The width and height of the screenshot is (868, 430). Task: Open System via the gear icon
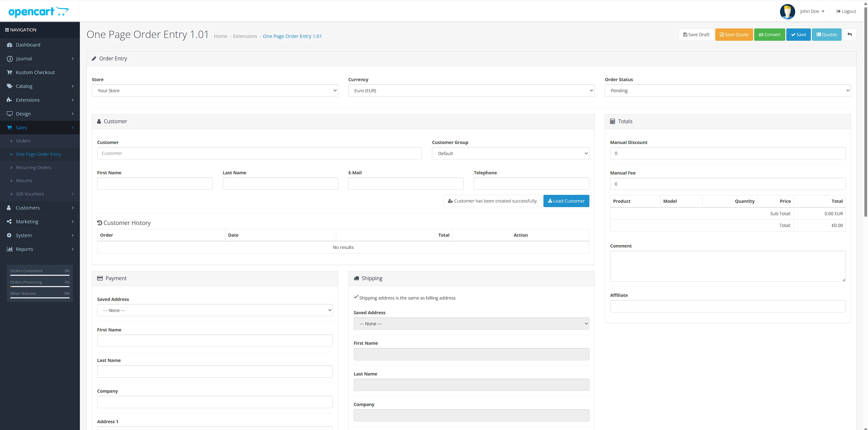[x=9, y=235]
